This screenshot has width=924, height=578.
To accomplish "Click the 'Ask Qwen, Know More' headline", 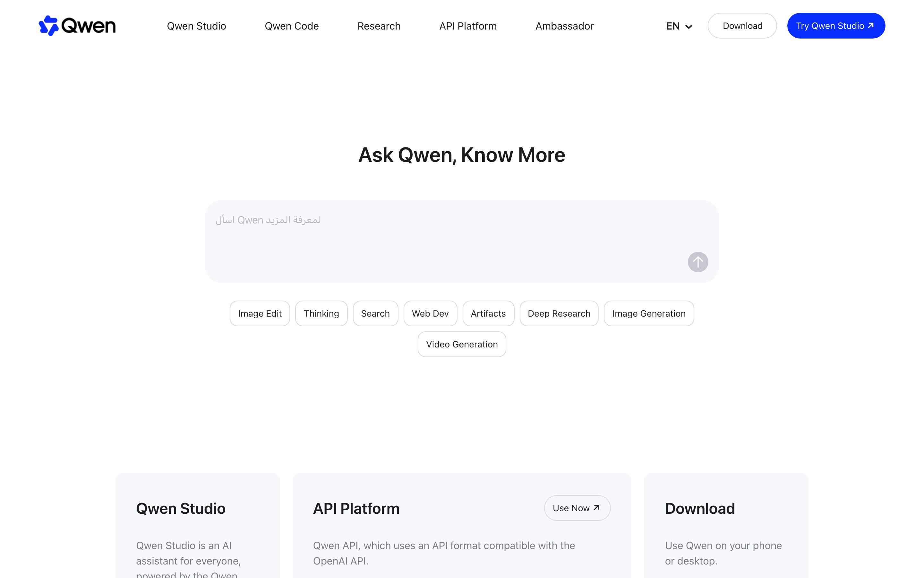I will click(x=462, y=155).
